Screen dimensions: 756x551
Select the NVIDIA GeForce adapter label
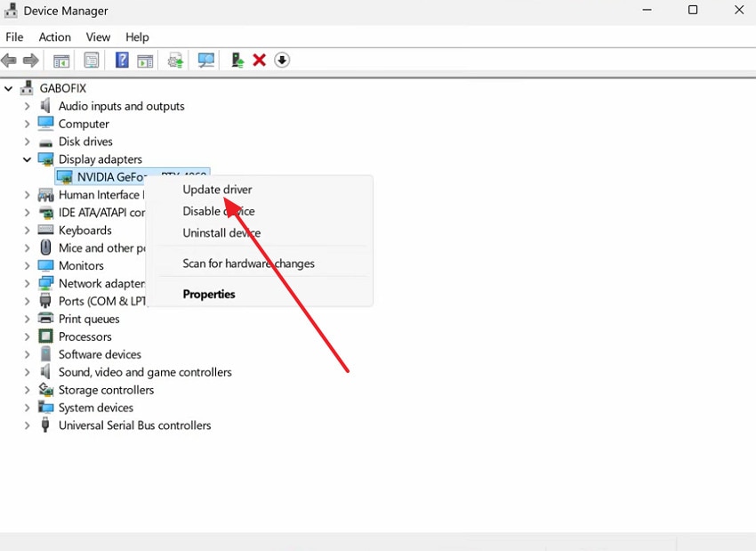click(110, 177)
